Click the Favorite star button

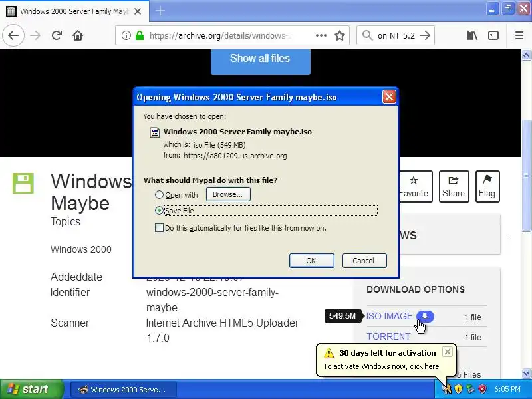pyautogui.click(x=416, y=187)
